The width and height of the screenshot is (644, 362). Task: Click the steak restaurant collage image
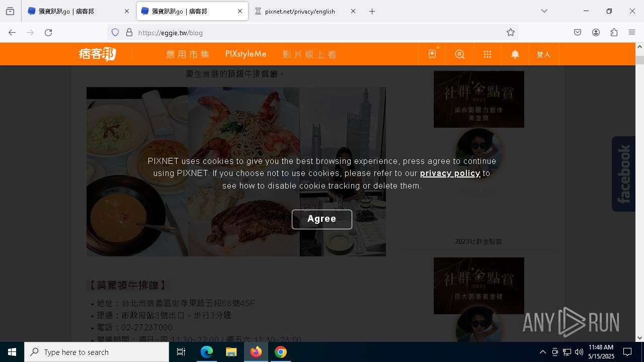point(236,171)
